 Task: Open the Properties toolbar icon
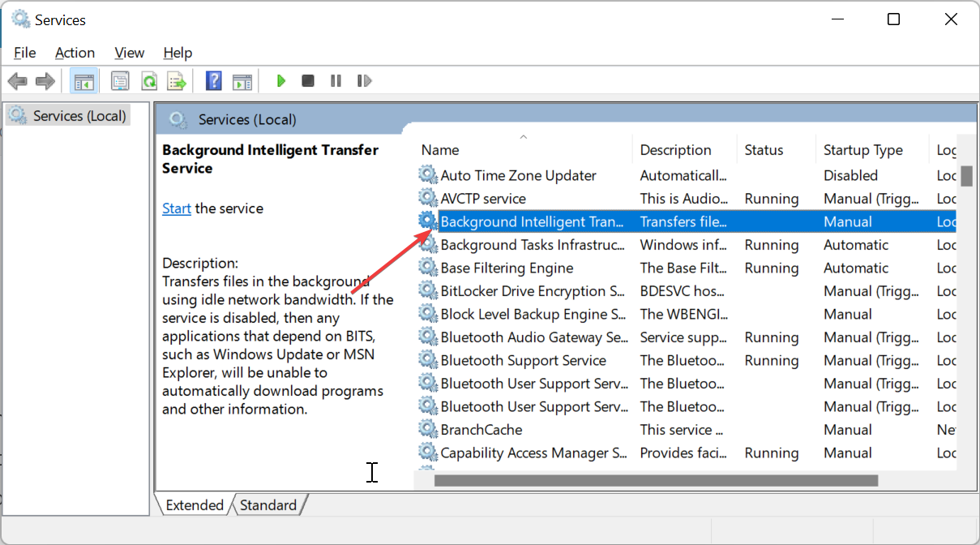click(120, 81)
